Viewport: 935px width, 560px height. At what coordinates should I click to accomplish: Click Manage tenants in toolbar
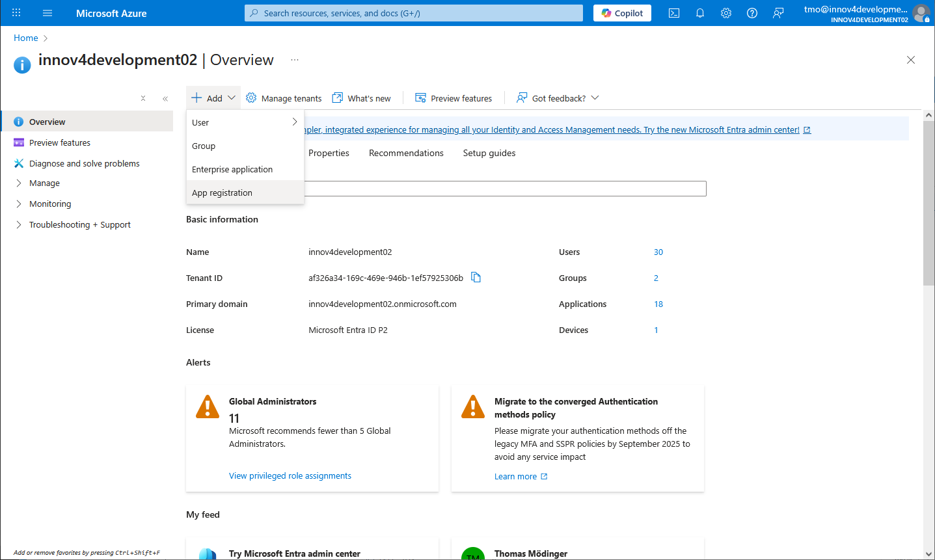pos(284,98)
